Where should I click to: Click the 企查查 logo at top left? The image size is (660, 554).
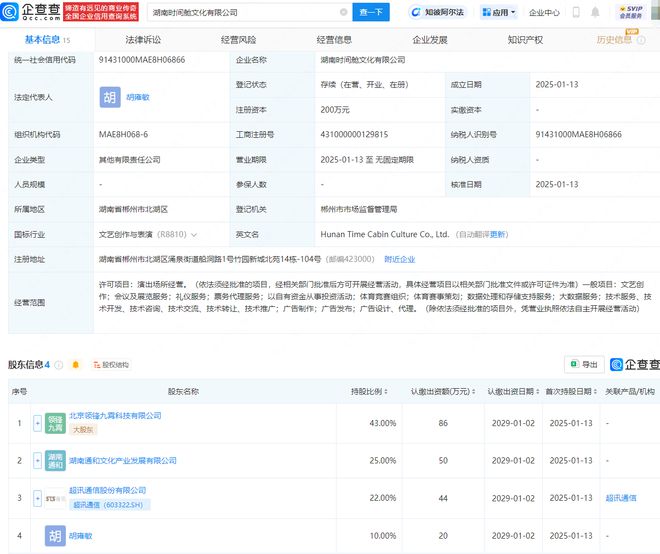31,12
